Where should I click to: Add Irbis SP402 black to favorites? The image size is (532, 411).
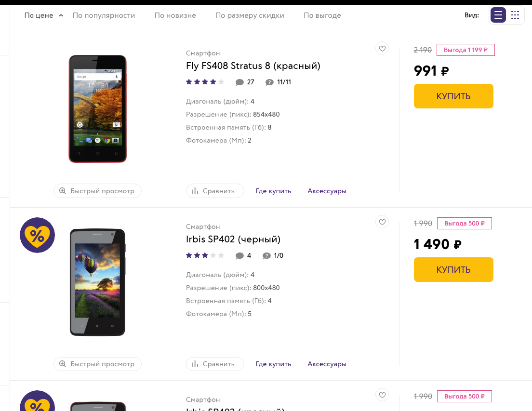point(382,222)
